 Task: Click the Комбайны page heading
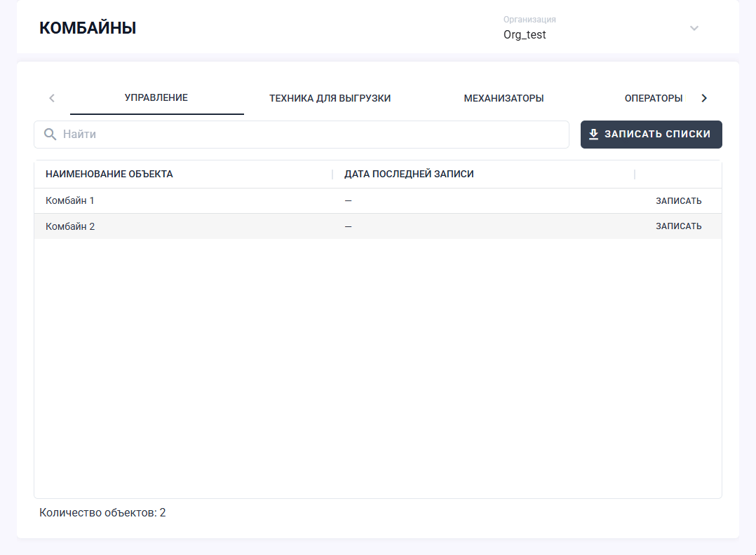pyautogui.click(x=88, y=28)
